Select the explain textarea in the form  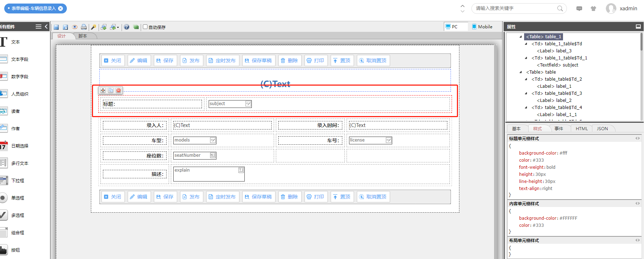(x=209, y=174)
